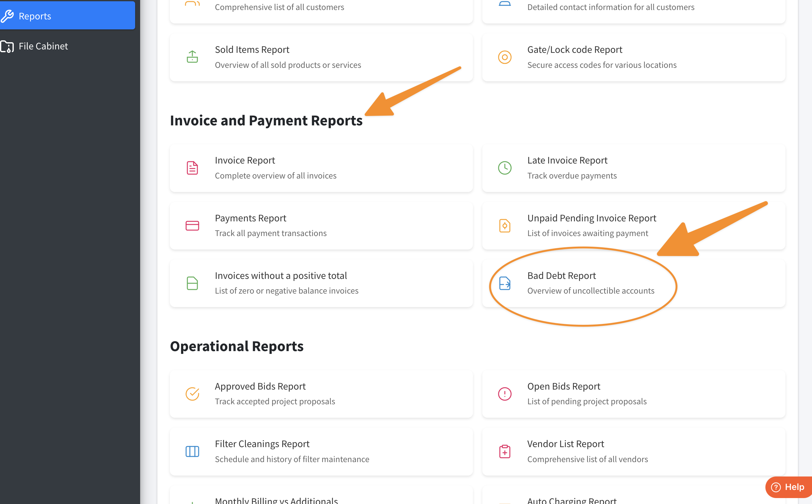Click the Reports wrench icon in sidebar
The image size is (812, 504).
click(x=7, y=16)
